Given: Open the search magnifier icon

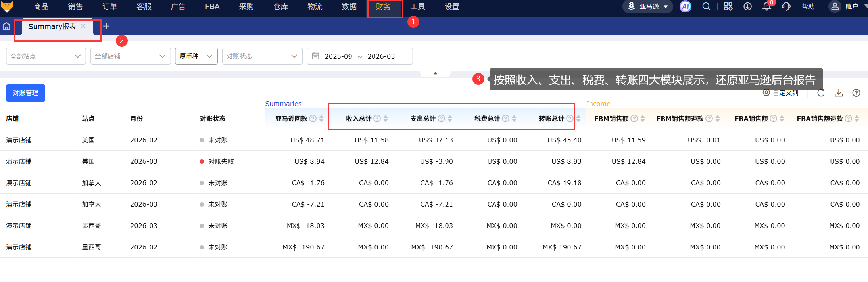Looking at the screenshot, I should click(x=706, y=6).
